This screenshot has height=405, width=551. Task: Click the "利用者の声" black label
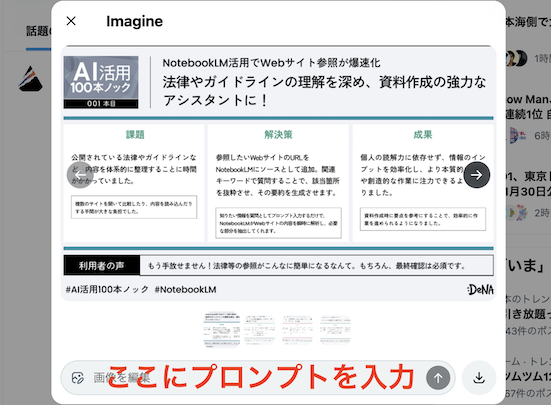click(x=102, y=266)
